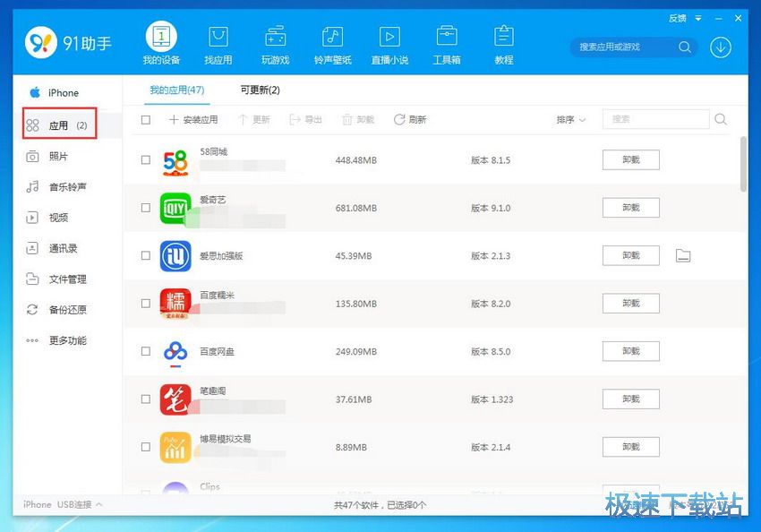The image size is (761, 532).
Task: Click the 博易模拟交易 app icon
Action: click(175, 447)
